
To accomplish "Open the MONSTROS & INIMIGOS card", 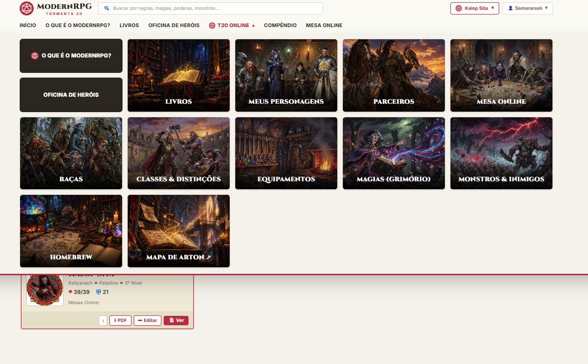I will pyautogui.click(x=501, y=153).
